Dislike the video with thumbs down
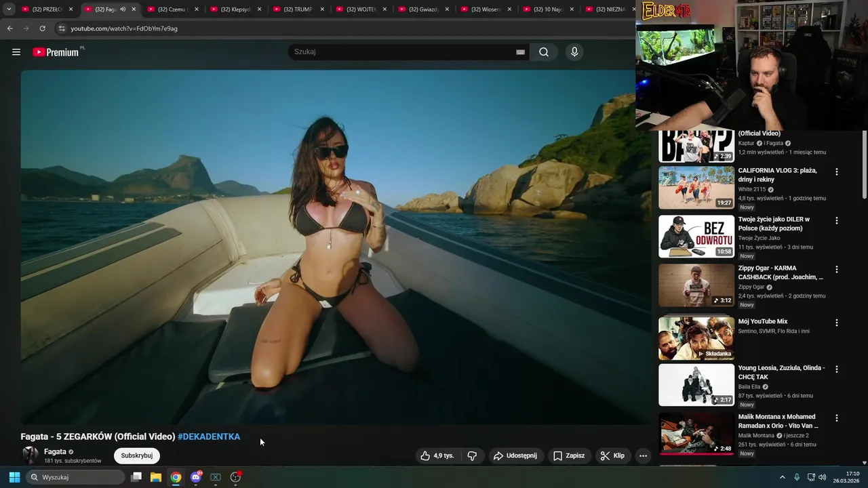This screenshot has height=488, width=868. click(473, 455)
